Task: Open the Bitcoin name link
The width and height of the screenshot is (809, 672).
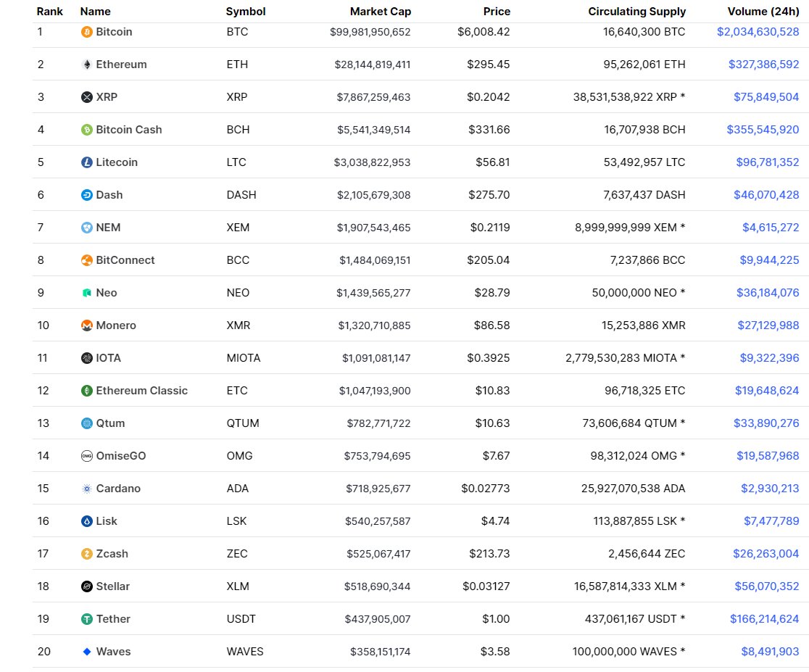Action: tap(114, 32)
